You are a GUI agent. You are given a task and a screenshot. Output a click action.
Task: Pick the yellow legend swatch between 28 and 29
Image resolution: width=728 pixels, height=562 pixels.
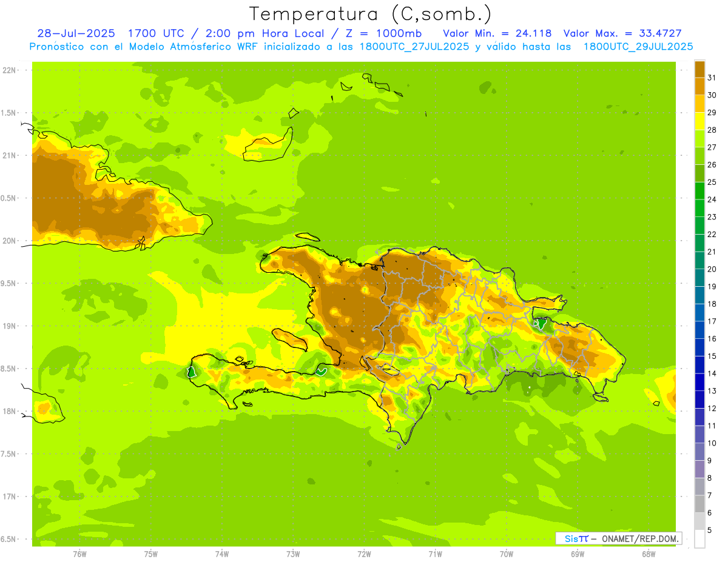click(699, 121)
